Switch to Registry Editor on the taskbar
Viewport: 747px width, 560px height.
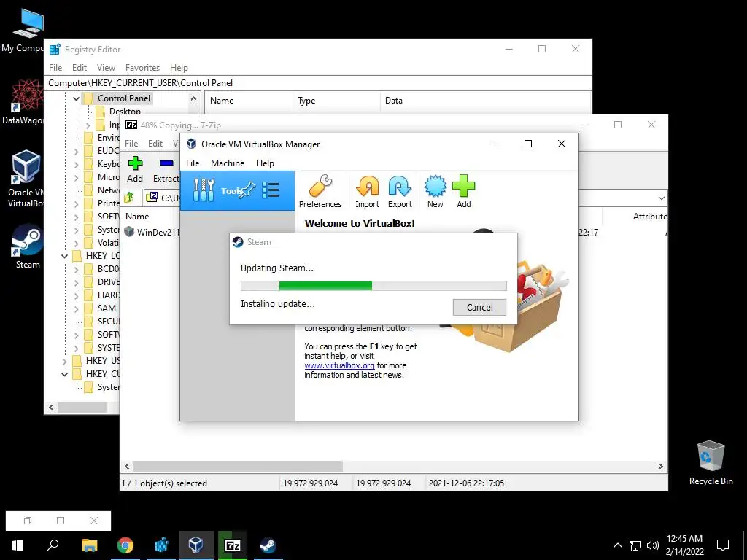coord(161,545)
